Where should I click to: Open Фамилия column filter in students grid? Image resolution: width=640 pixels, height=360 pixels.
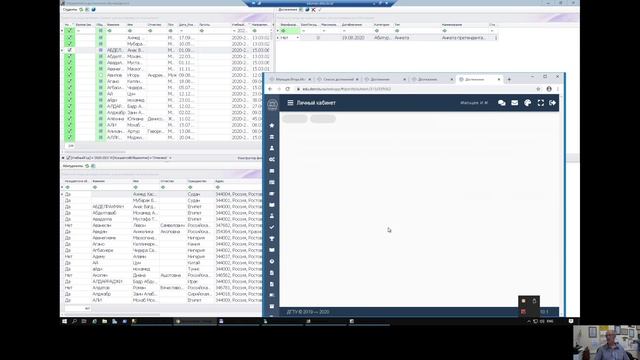(109, 31)
